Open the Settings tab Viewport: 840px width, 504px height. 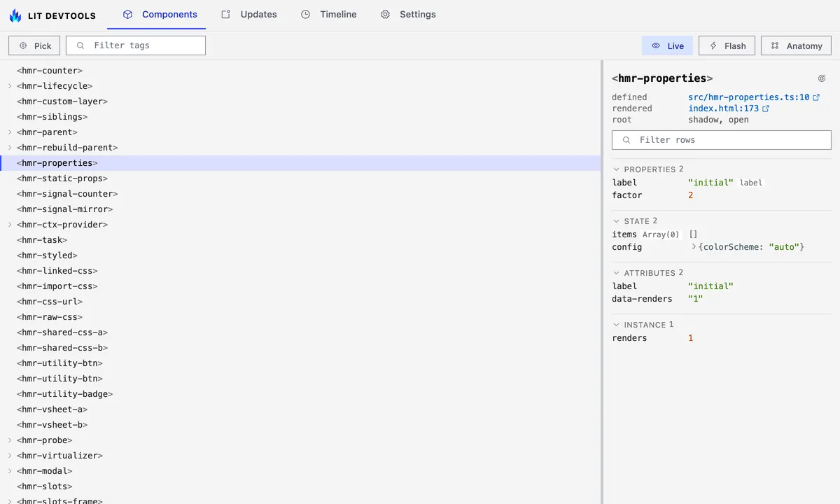[x=408, y=14]
